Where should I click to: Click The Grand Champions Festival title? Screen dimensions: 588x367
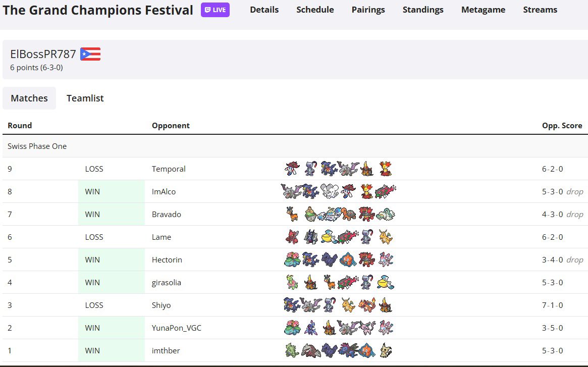click(x=98, y=10)
